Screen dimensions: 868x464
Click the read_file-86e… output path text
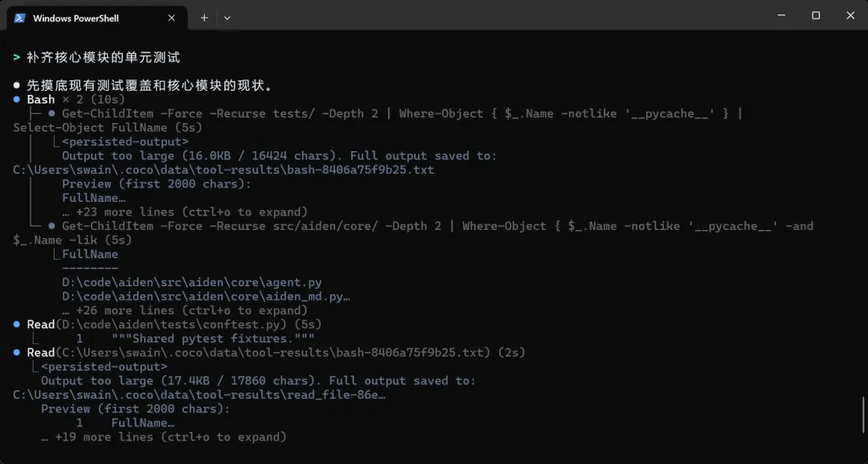(199, 396)
